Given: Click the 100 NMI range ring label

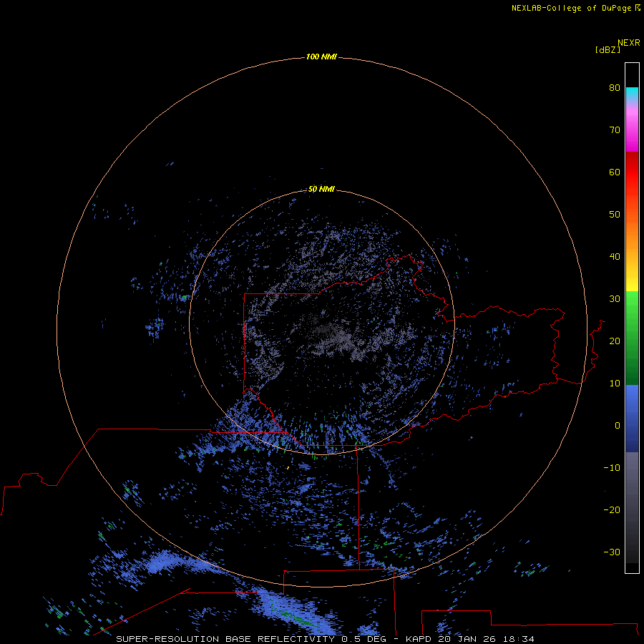Looking at the screenshot, I should (x=321, y=57).
